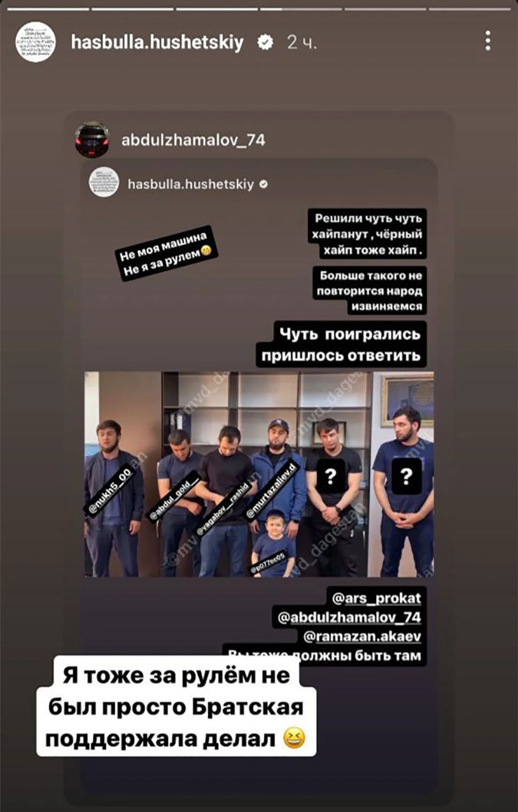Viewport: 518px width, 812px height.
Task: Click the verified badge beside top username
Action: click(265, 43)
